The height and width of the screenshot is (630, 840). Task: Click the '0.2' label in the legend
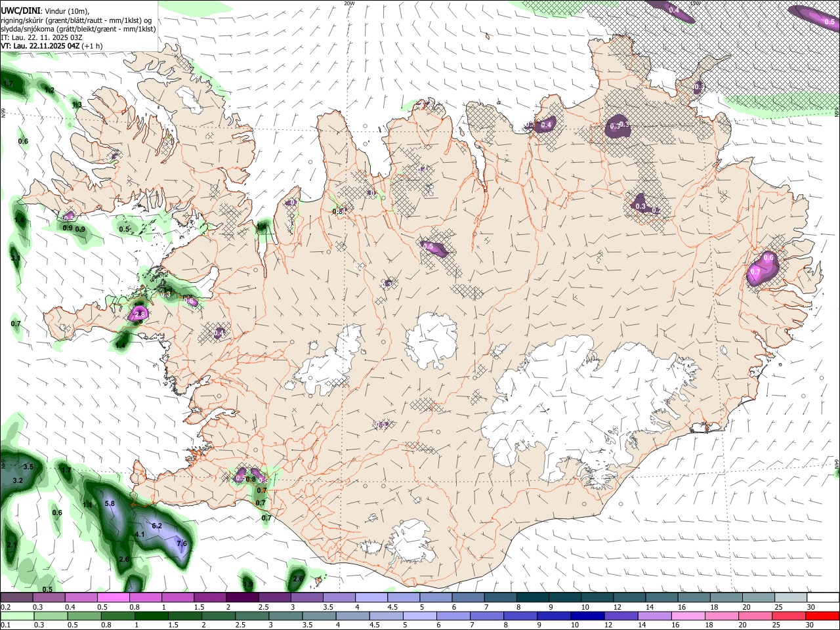click(5, 607)
